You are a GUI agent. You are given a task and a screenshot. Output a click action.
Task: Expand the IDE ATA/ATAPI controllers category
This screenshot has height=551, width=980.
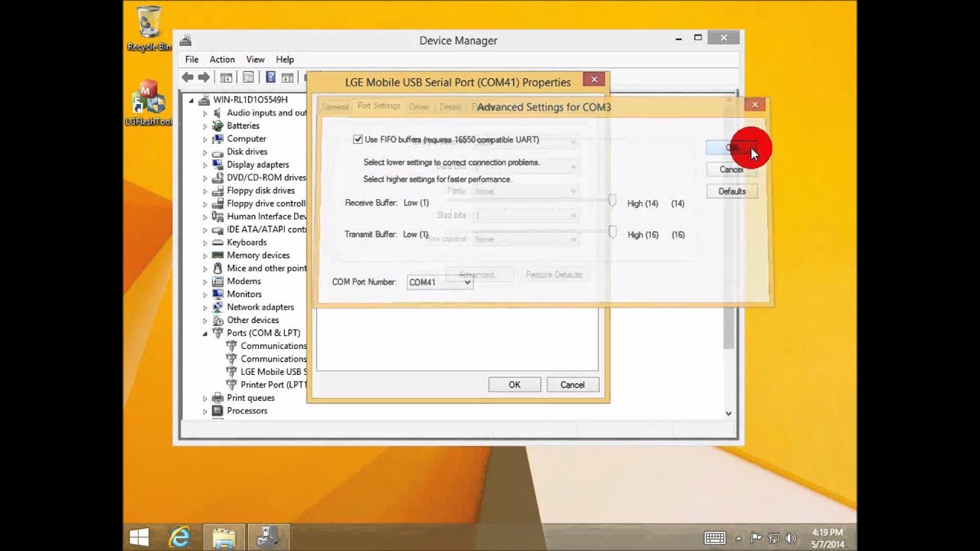tap(205, 230)
